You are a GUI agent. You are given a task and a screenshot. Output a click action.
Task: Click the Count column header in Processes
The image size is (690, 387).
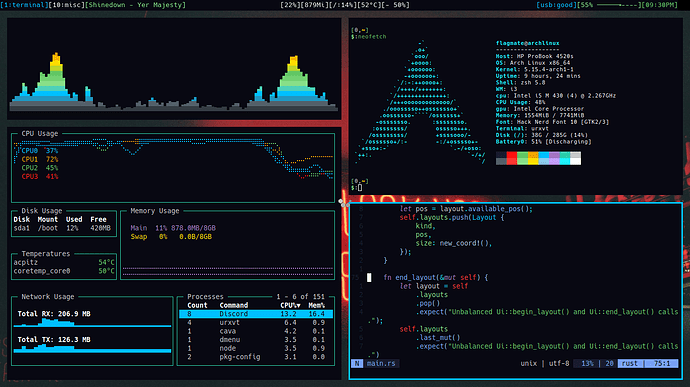tap(197, 305)
